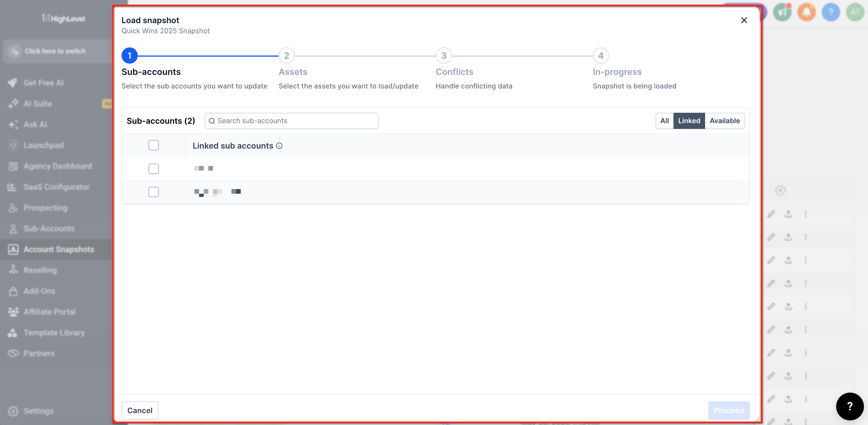
Task: Show All sub-accounts filter tab
Action: coord(665,121)
